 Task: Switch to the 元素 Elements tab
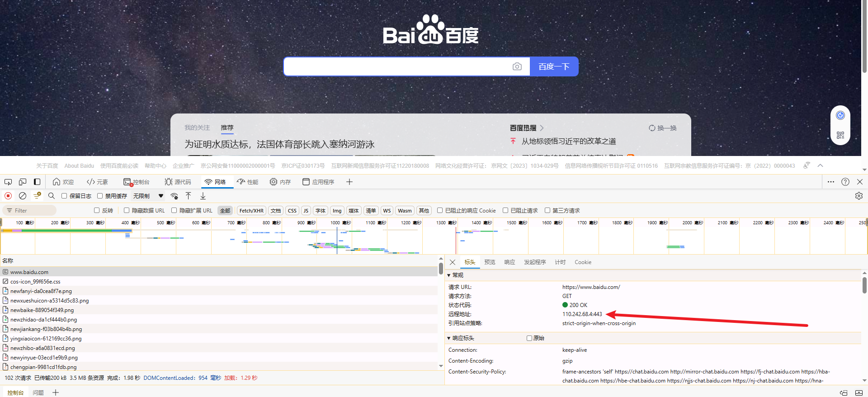(x=97, y=182)
